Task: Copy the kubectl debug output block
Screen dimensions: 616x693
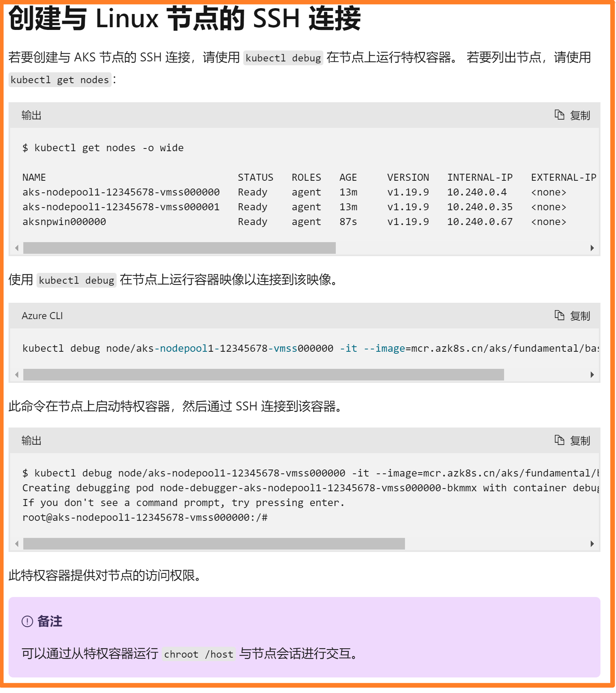Action: pyautogui.click(x=572, y=441)
